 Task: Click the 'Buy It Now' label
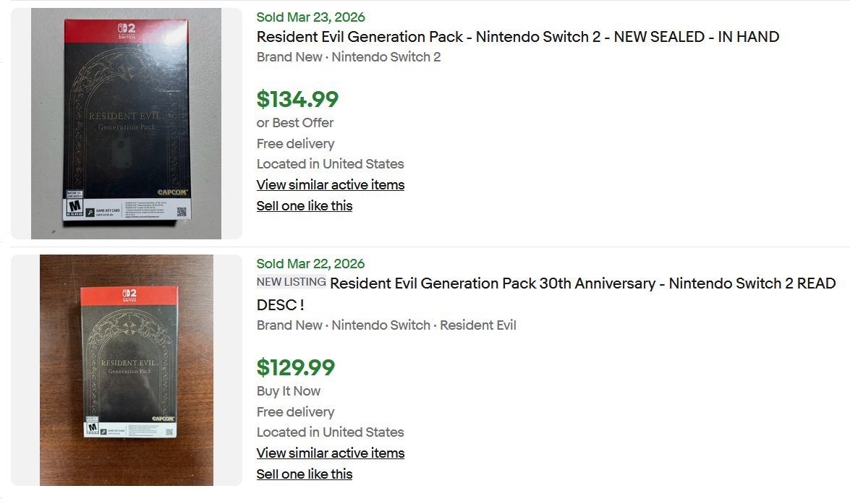coord(288,390)
